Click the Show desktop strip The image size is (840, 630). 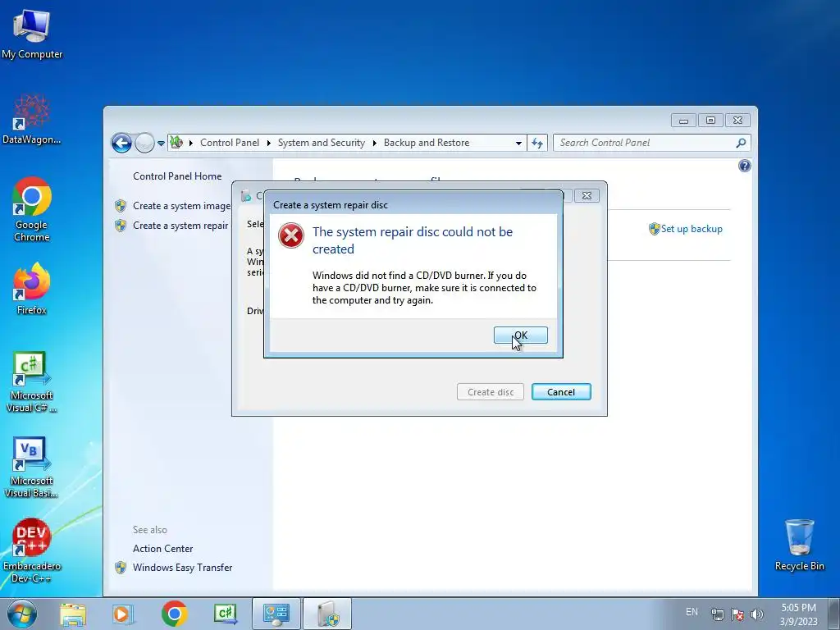(x=834, y=614)
